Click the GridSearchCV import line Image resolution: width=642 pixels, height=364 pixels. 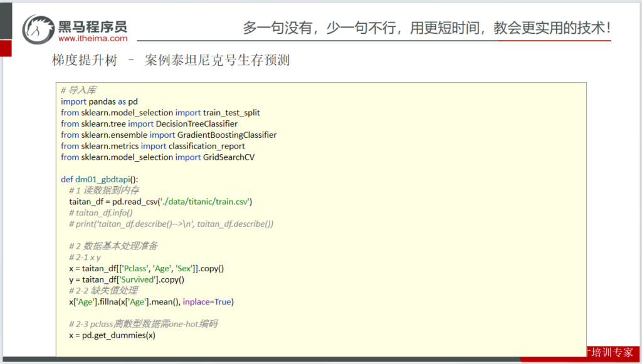pos(157,157)
